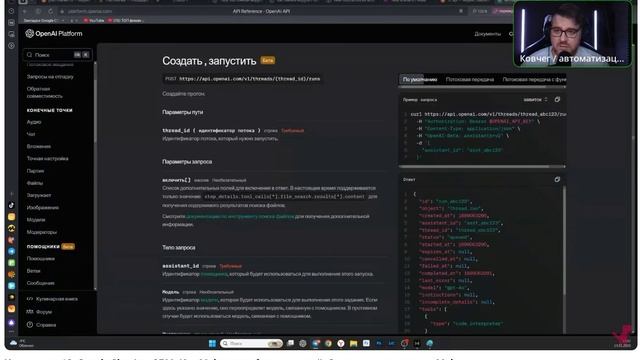
Task: Open the Точная настройка endpoint page
Action: click(47, 158)
